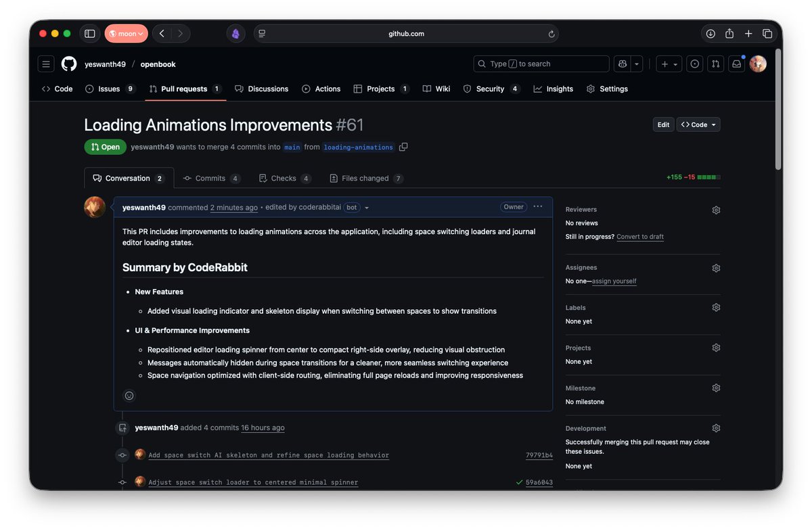The width and height of the screenshot is (812, 529).
Task: Click the main base branch label
Action: point(292,147)
